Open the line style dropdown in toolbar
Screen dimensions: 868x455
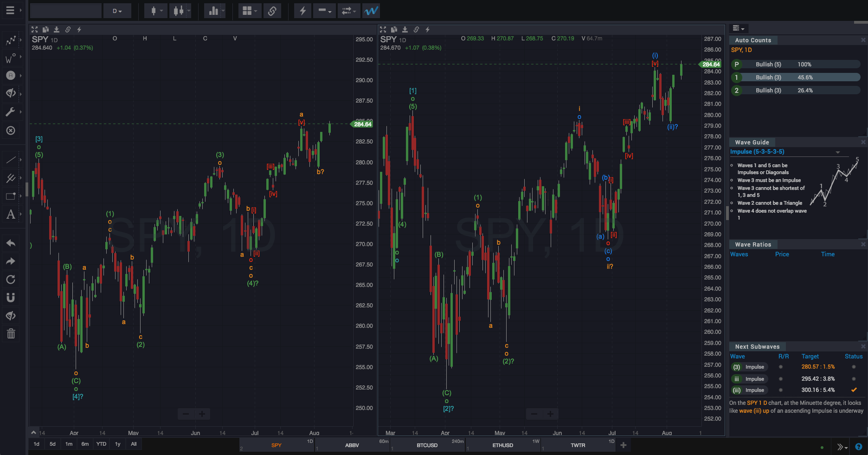(324, 11)
